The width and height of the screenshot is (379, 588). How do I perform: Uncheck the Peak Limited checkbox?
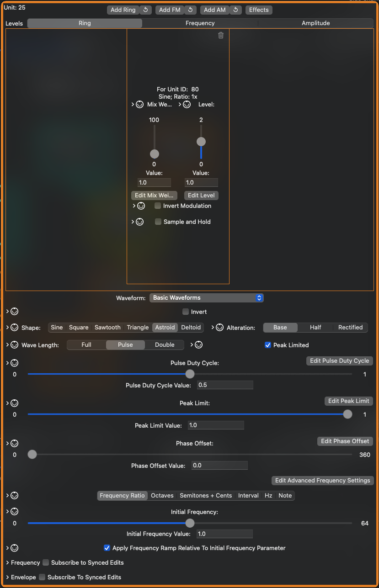(268, 345)
